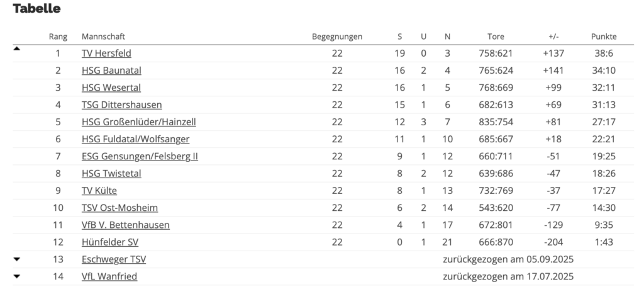Click the Tore column header
The width and height of the screenshot is (644, 294).
pyautogui.click(x=496, y=37)
